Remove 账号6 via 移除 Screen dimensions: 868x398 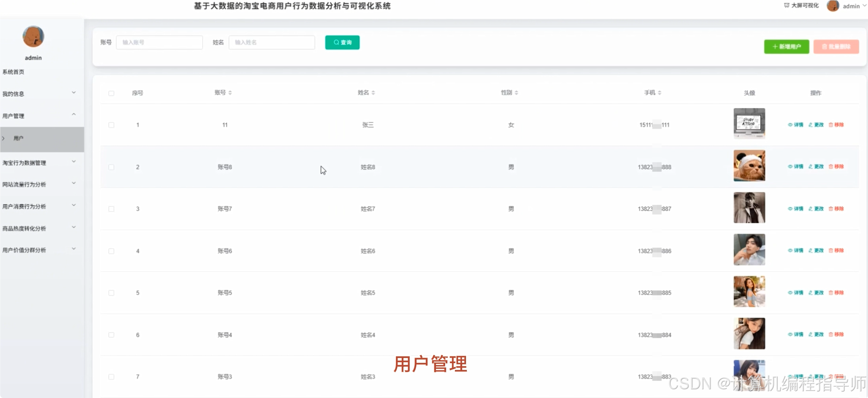(x=836, y=251)
